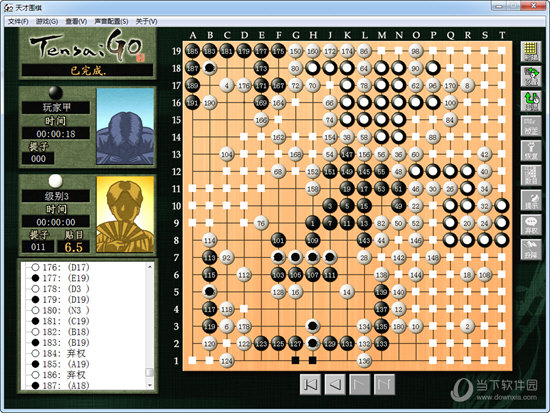Click the 玩家甲 player name field
550x413 pixels.
pos(56,107)
